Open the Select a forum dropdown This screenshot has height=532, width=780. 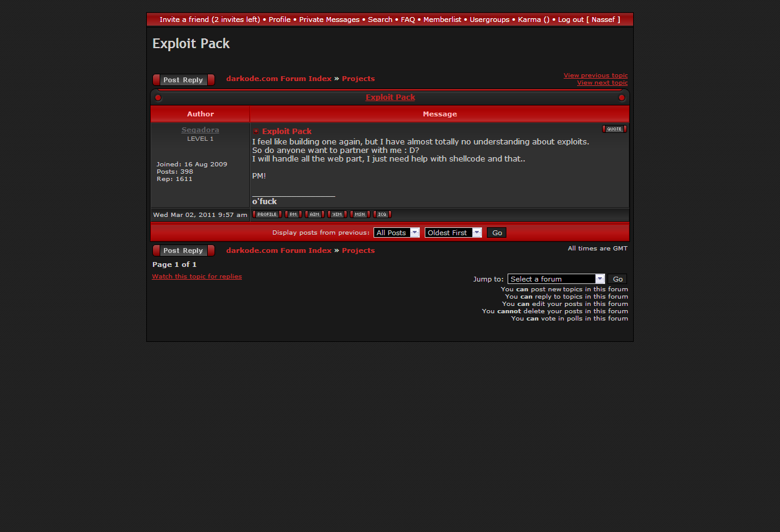[556, 279]
